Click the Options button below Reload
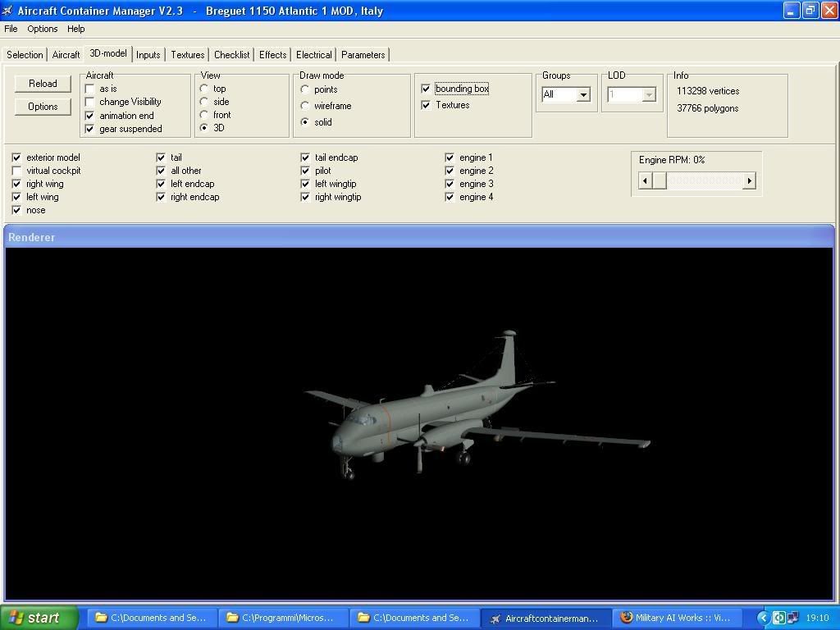This screenshot has width=840, height=630. point(43,107)
